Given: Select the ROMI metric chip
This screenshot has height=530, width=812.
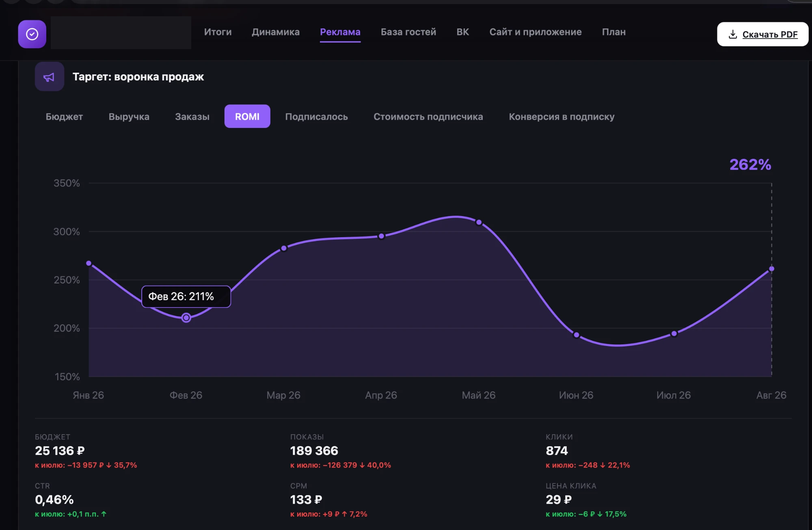Looking at the screenshot, I should coord(247,117).
